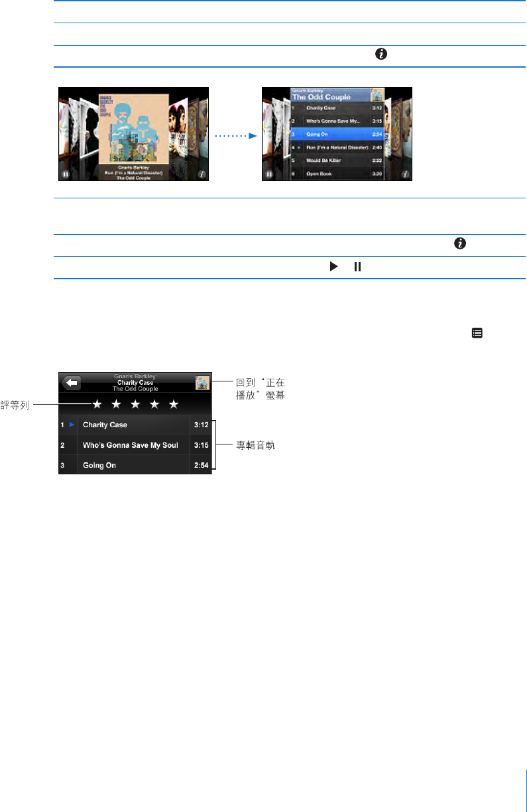
Task: Tap info icon in album-cover Cover Flow screenshot
Action: (x=202, y=175)
